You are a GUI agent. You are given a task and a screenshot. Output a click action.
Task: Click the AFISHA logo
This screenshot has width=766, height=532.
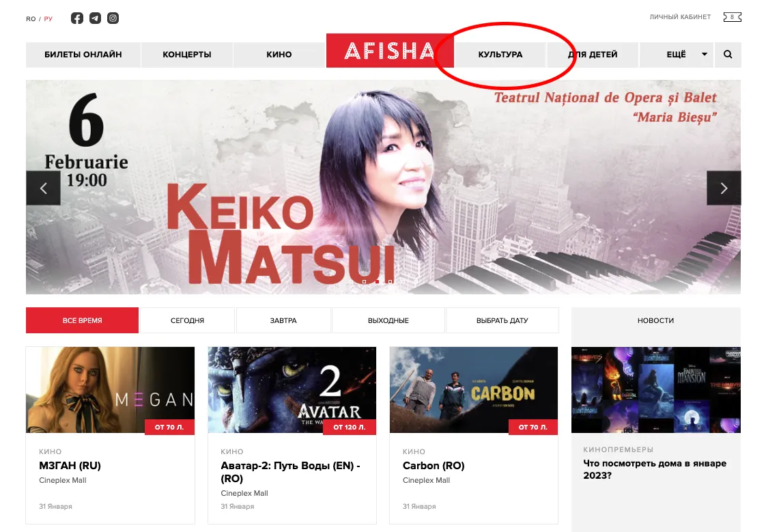pos(390,51)
